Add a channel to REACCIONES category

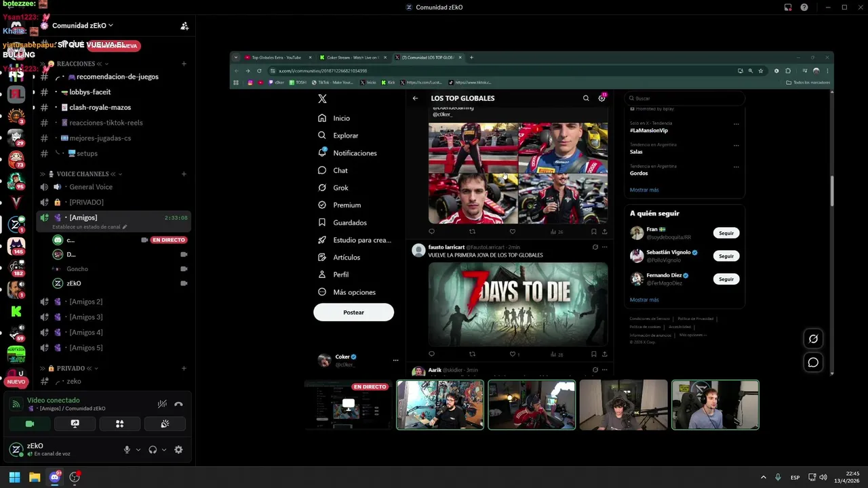pyautogui.click(x=184, y=64)
